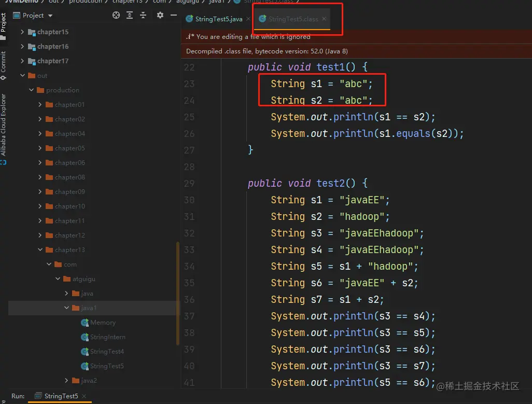Click the chapter16 module folder icon
The height and width of the screenshot is (404, 532).
point(32,47)
